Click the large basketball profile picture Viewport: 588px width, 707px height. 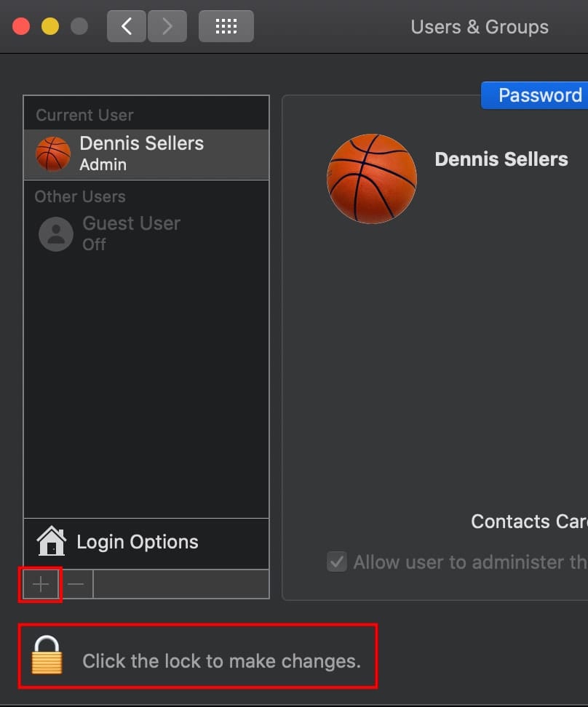click(x=372, y=178)
